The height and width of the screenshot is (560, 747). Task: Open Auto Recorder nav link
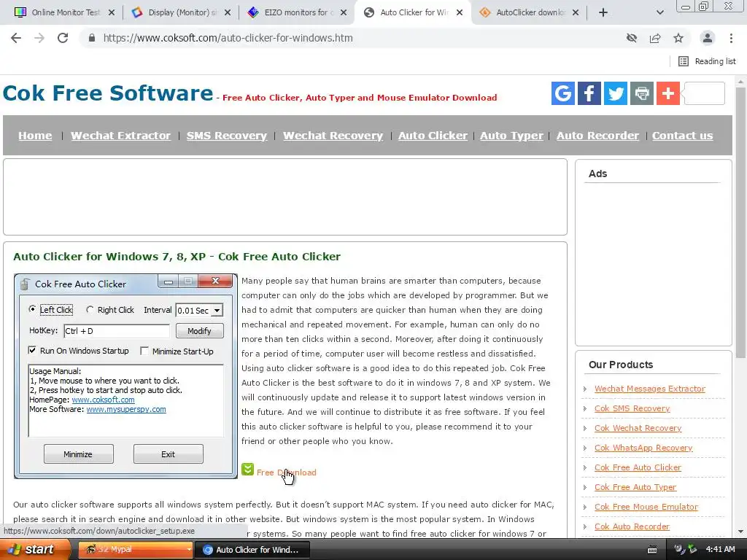[598, 136]
